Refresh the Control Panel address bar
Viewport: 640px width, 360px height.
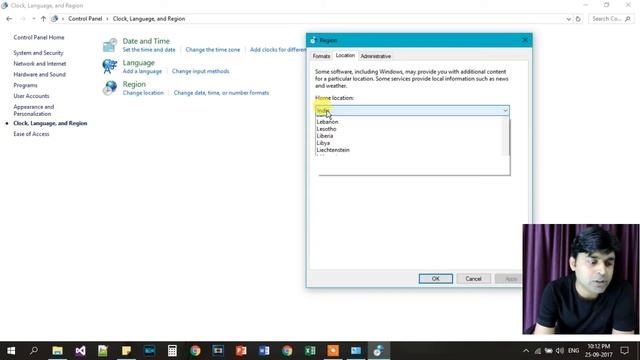tap(578, 19)
